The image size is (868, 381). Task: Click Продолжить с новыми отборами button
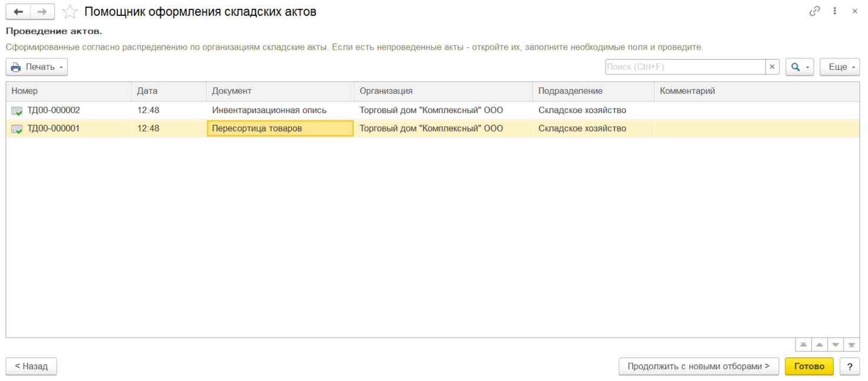click(698, 366)
